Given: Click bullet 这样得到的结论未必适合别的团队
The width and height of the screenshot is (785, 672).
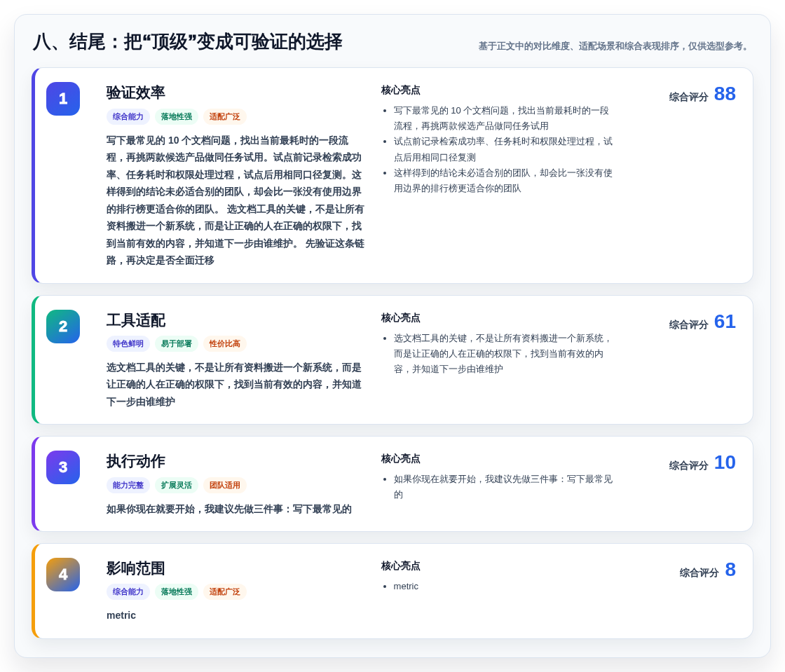Looking at the screenshot, I should coord(503,181).
